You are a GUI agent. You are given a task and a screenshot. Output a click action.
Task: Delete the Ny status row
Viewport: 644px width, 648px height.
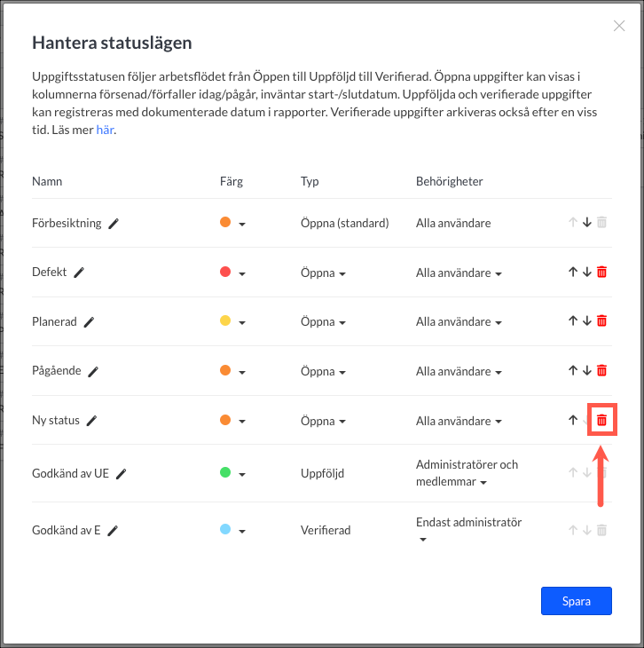tap(601, 420)
